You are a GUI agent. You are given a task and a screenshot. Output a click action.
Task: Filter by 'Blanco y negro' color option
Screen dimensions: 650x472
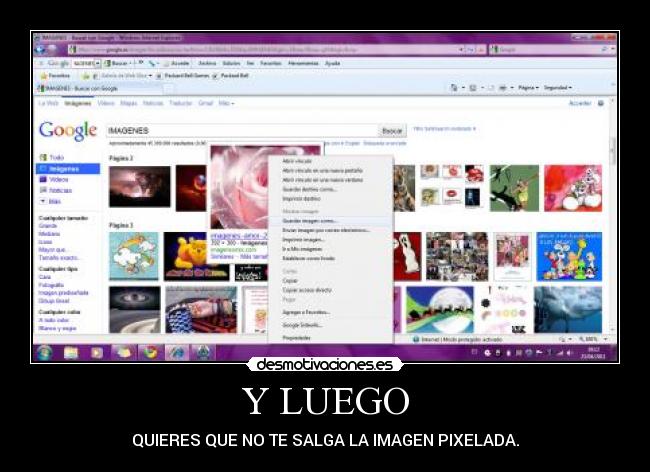click(x=57, y=328)
